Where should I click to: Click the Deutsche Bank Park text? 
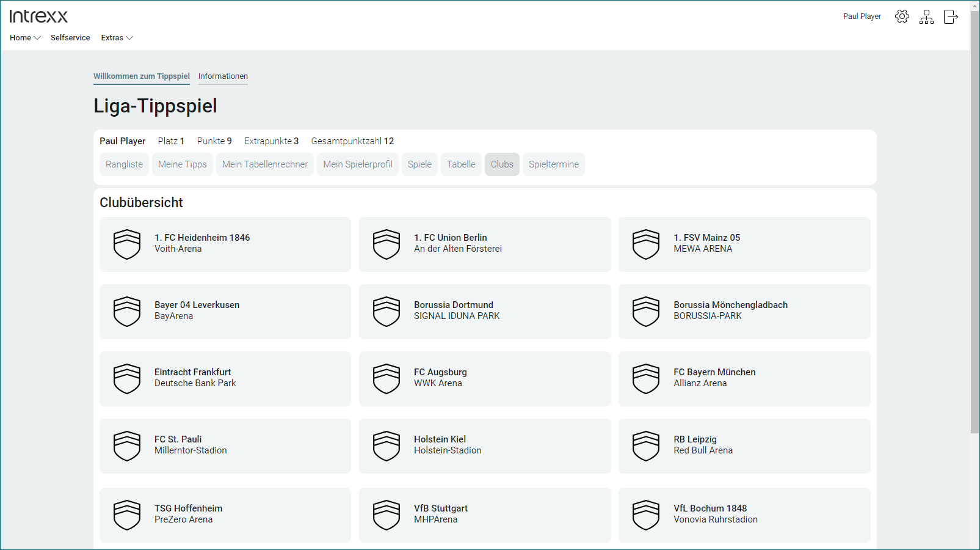(x=195, y=383)
